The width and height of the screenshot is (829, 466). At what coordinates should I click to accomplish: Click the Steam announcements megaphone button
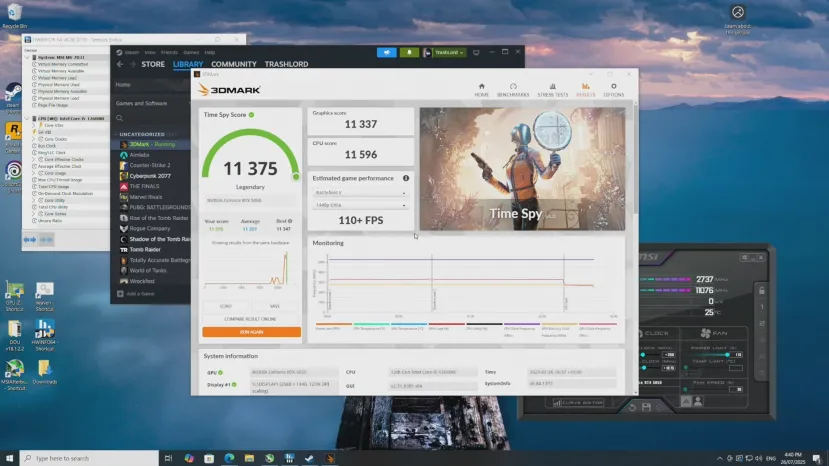tap(386, 52)
